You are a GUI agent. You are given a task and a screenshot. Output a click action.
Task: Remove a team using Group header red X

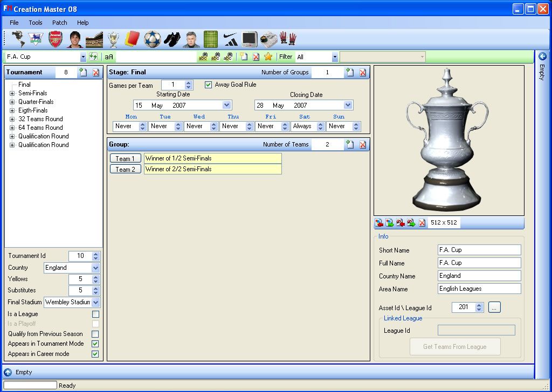coord(363,144)
